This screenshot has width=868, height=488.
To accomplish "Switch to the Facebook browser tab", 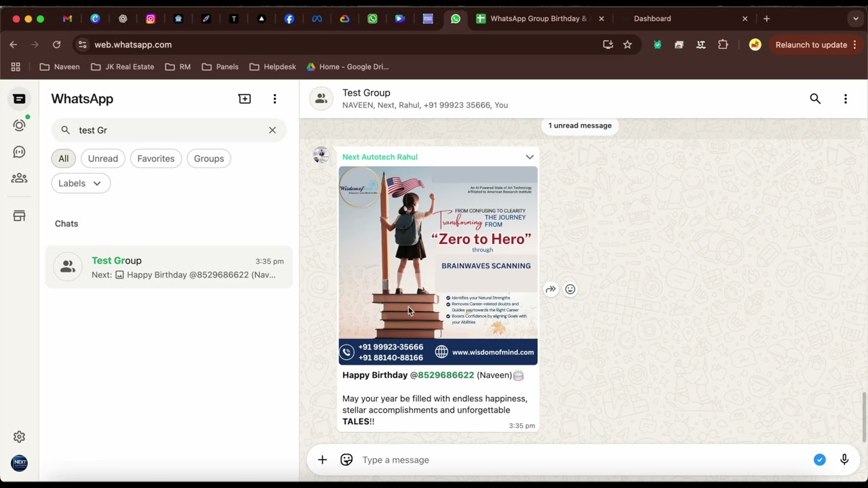I will (x=290, y=19).
